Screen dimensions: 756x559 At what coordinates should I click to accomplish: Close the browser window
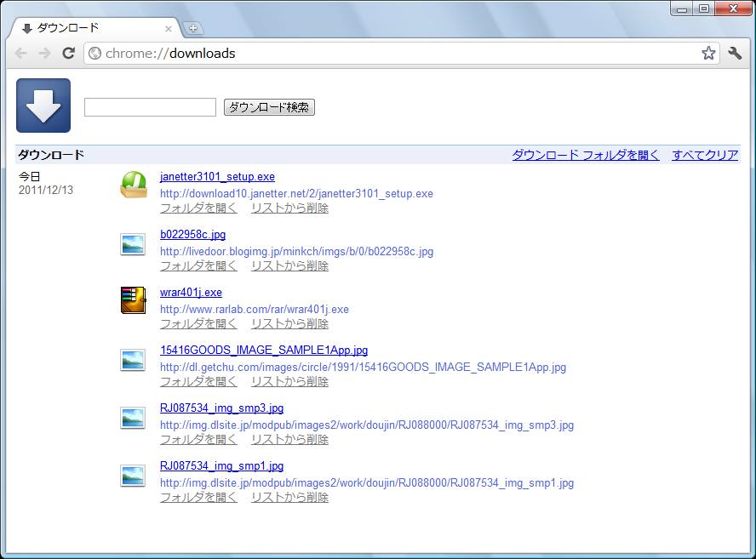click(x=733, y=9)
